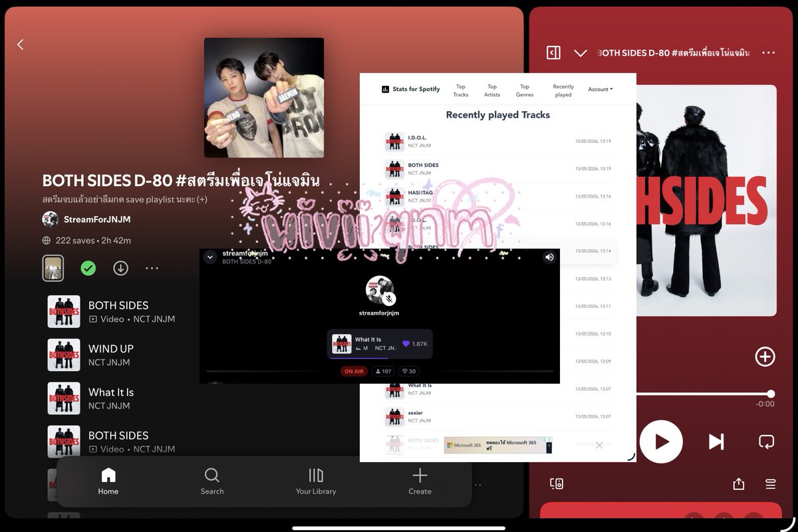The height and width of the screenshot is (532, 798).
Task: Skip to the next track
Action: point(716,442)
